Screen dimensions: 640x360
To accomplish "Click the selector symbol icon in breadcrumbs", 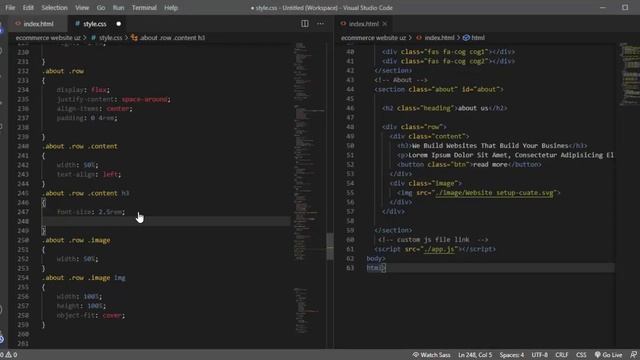I will pos(134,38).
